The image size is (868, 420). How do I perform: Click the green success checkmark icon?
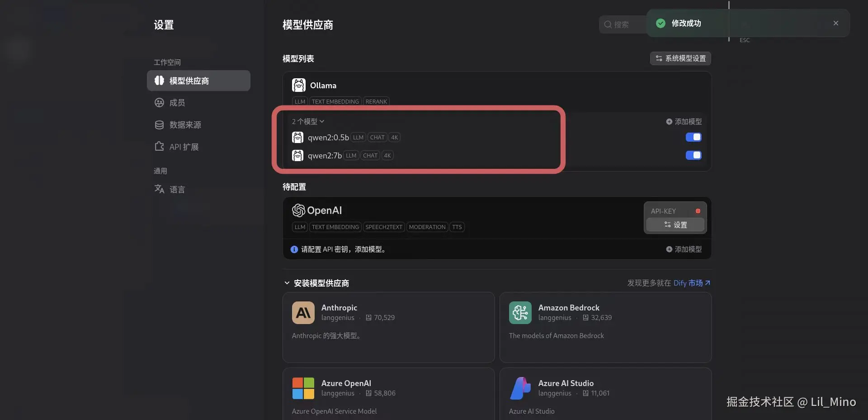pos(660,23)
